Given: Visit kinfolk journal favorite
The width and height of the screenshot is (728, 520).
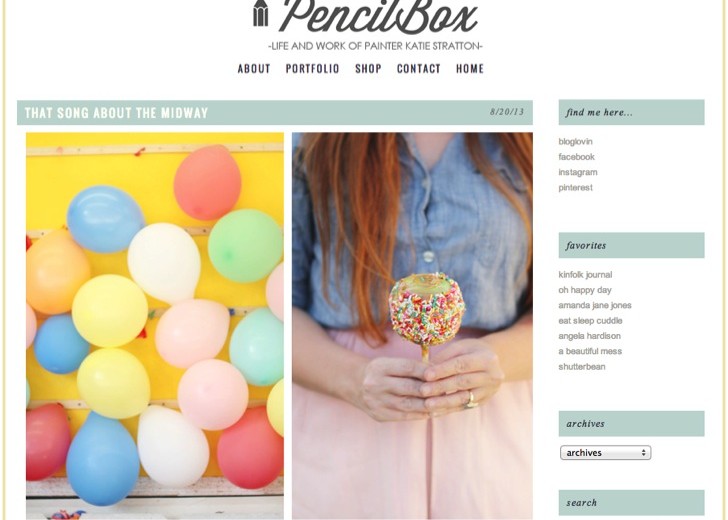Looking at the screenshot, I should [x=585, y=275].
